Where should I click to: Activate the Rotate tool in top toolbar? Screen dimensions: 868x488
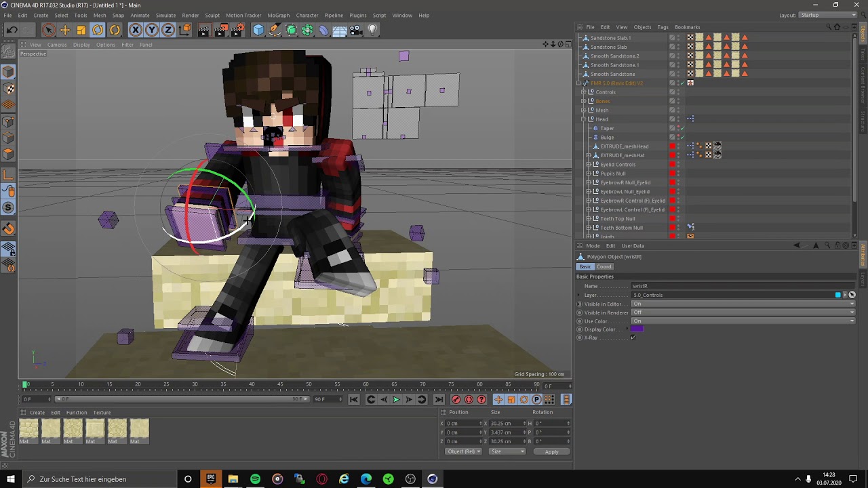pyautogui.click(x=98, y=30)
